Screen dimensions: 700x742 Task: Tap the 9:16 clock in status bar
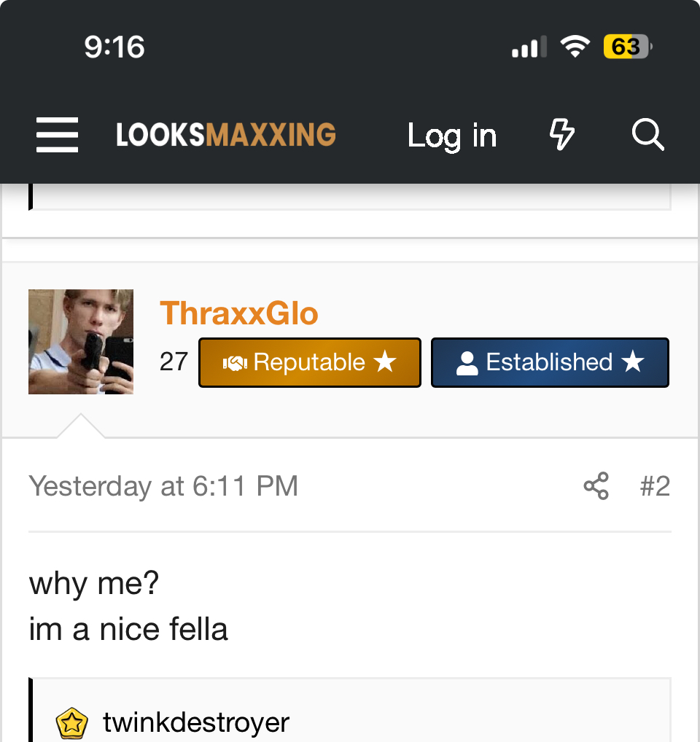[x=114, y=47]
